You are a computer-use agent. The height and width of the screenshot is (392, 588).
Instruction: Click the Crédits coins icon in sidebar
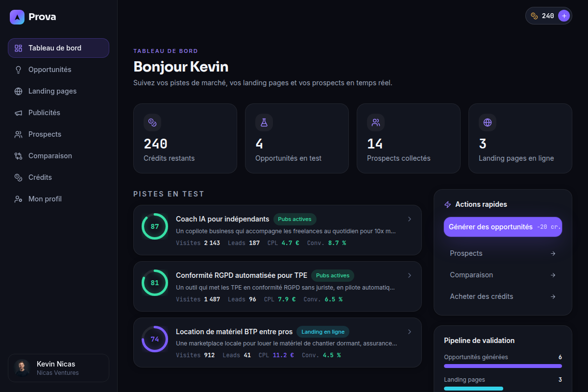19,177
